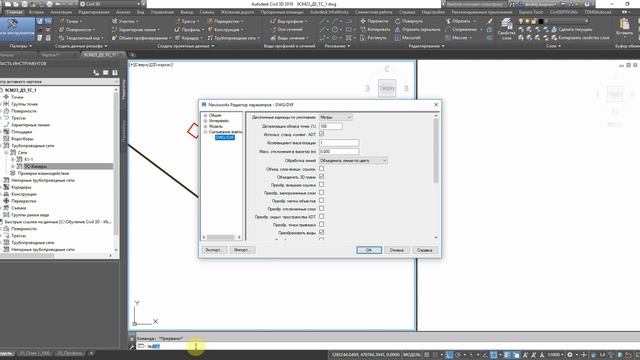Click the Обрезать trim tool
640x360 pixels.
pos(460,21)
